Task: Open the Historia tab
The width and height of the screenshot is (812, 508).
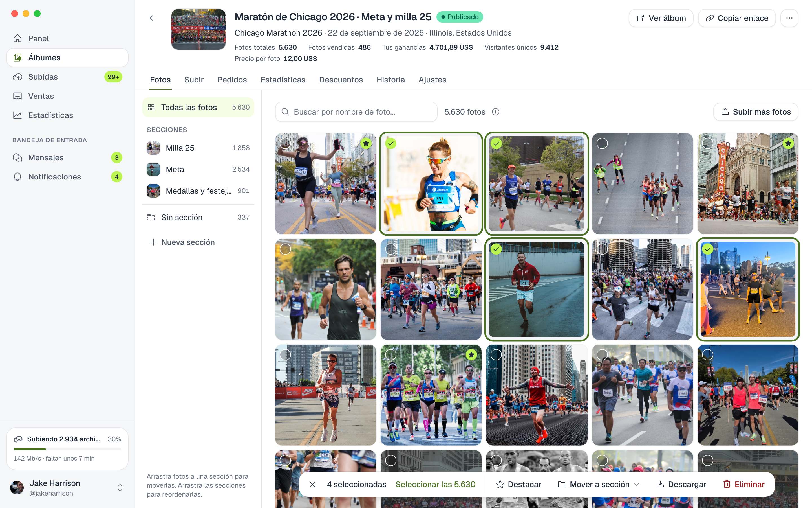Action: [x=390, y=80]
